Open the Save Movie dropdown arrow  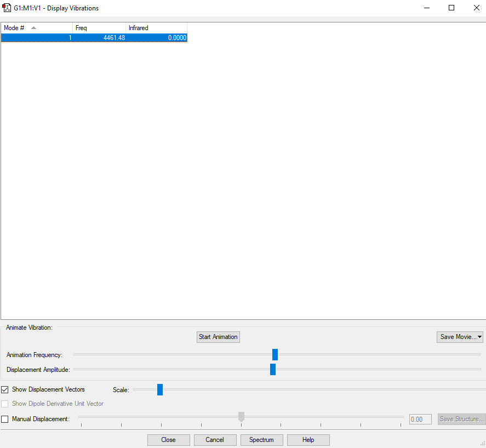click(479, 337)
